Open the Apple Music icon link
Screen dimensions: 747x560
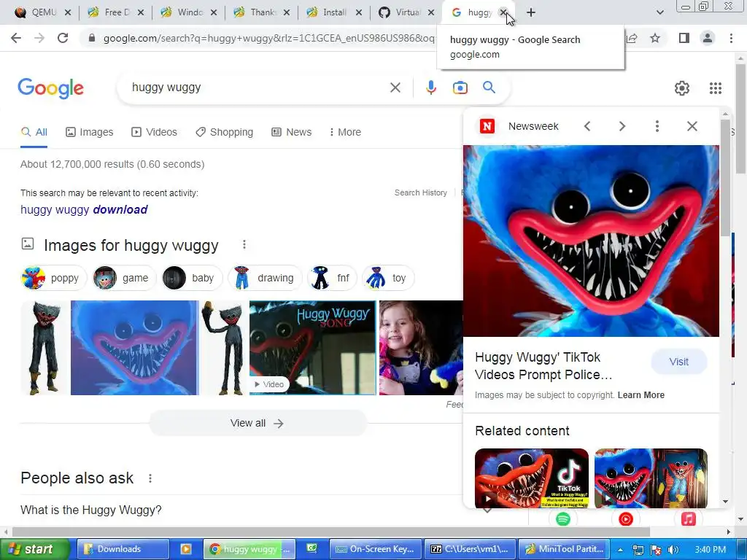[x=688, y=518]
